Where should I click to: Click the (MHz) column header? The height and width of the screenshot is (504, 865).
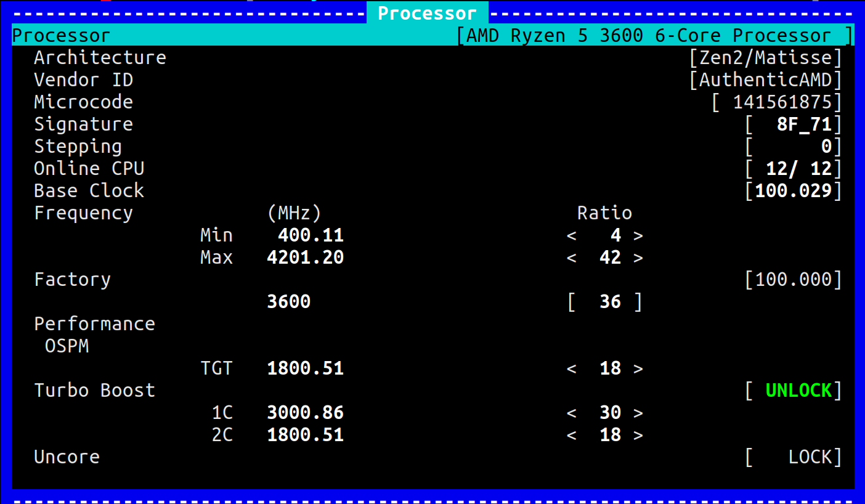click(x=294, y=213)
